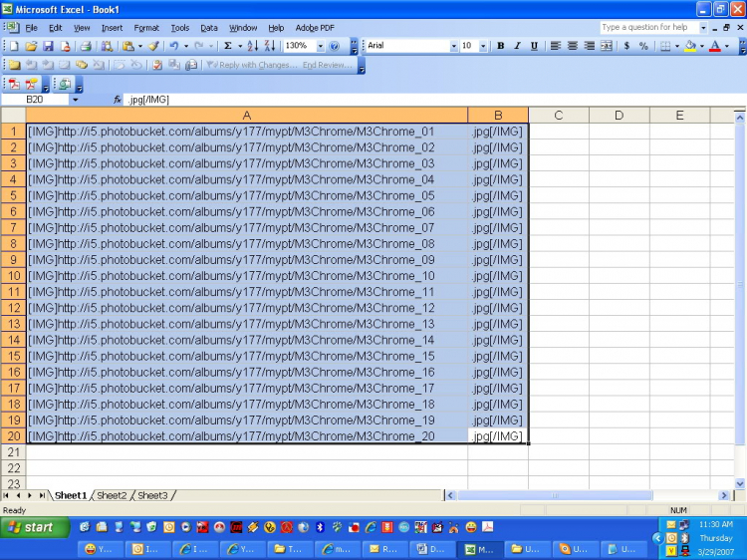Click the Windows start button
The height and width of the screenshot is (560, 747).
[34, 527]
